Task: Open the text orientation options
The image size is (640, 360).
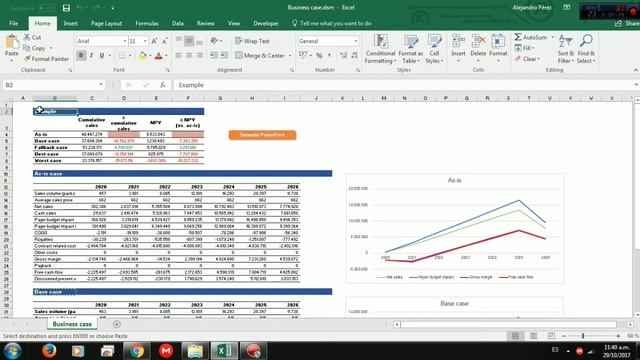Action: [216, 41]
